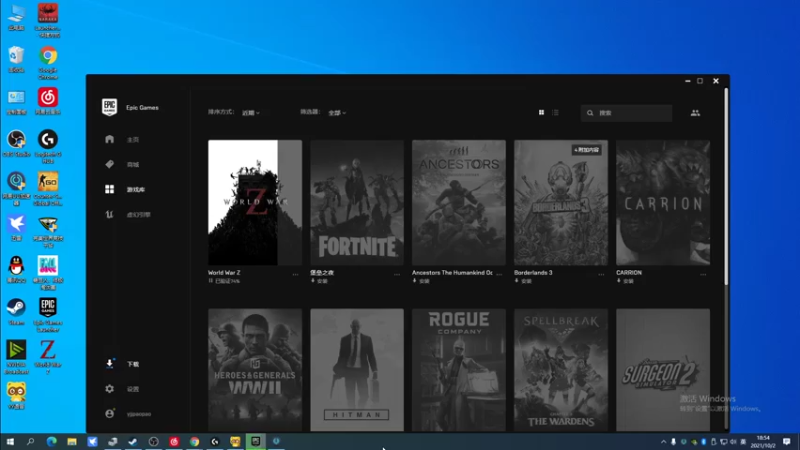Open Rogue Company game cover
The image size is (800, 450).
(x=459, y=370)
